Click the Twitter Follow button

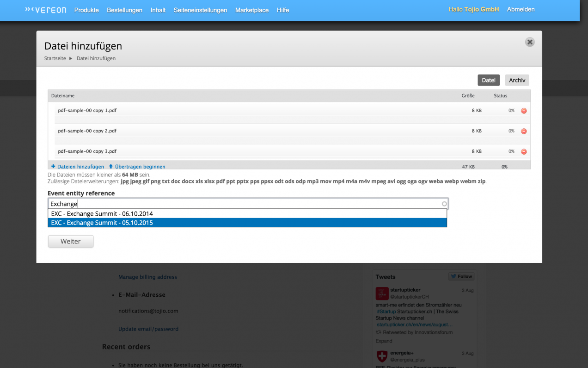(x=461, y=276)
